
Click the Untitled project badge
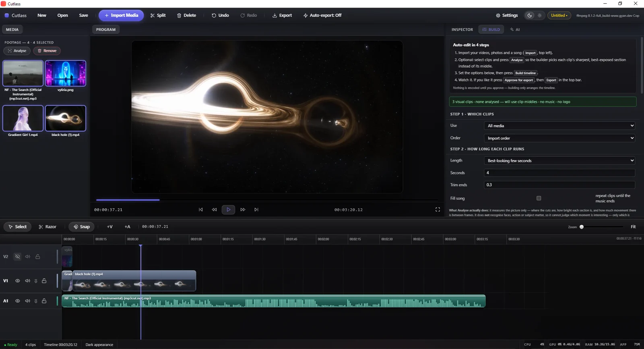[x=559, y=15]
